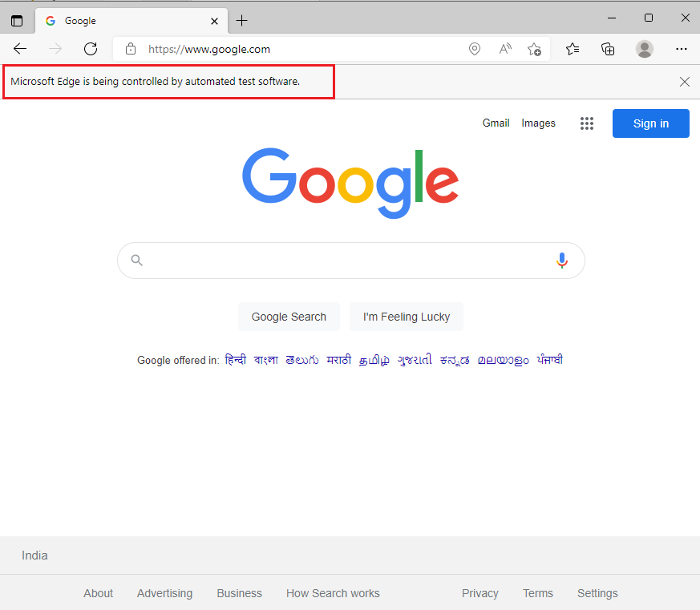This screenshot has width=700, height=610.
Task: Open Settings and more menu
Action: click(682, 49)
